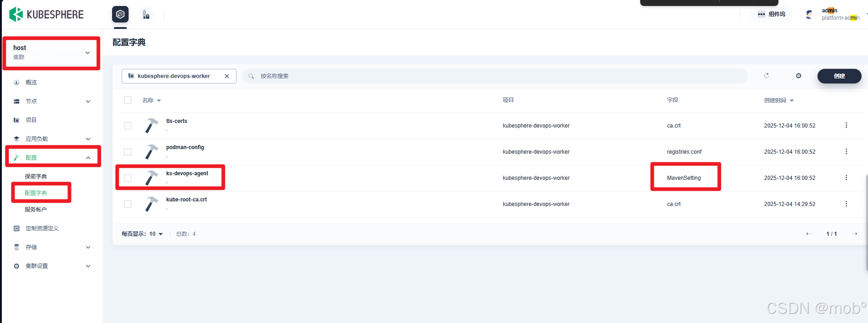
Task: Toggle the select-all header checkbox
Action: [x=128, y=100]
